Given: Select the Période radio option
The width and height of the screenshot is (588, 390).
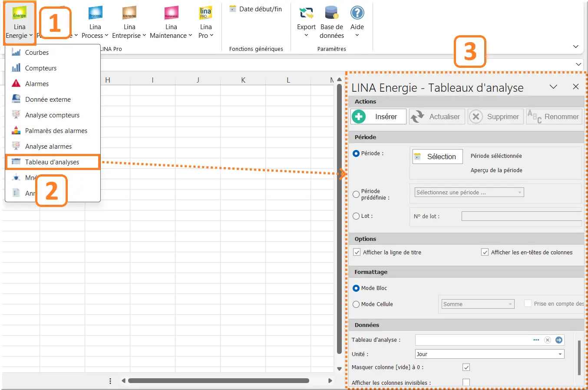Looking at the screenshot, I should click(x=356, y=153).
